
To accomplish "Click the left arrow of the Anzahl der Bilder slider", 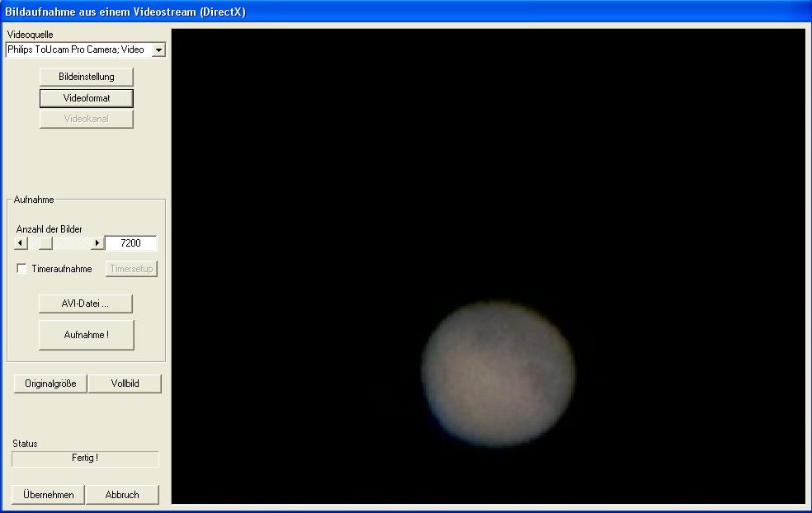I will [x=21, y=243].
